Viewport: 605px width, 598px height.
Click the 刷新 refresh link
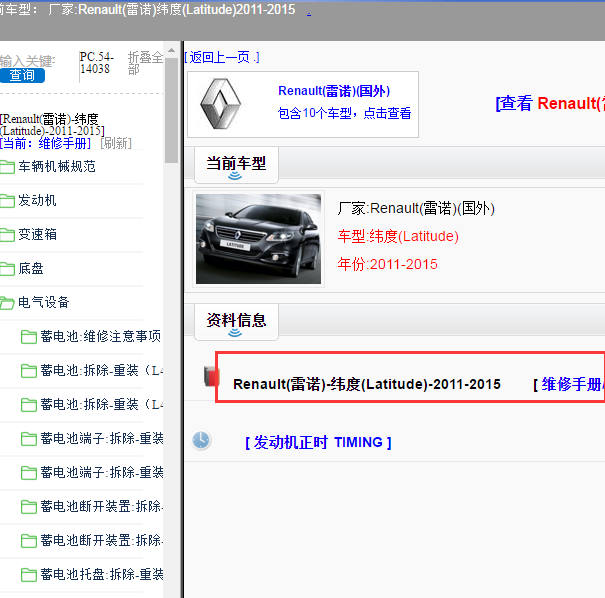click(116, 143)
